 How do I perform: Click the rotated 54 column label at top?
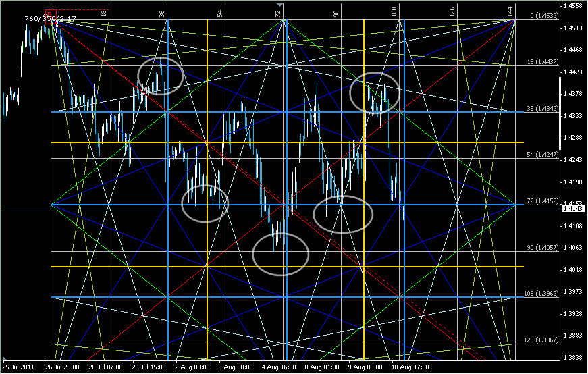point(220,14)
